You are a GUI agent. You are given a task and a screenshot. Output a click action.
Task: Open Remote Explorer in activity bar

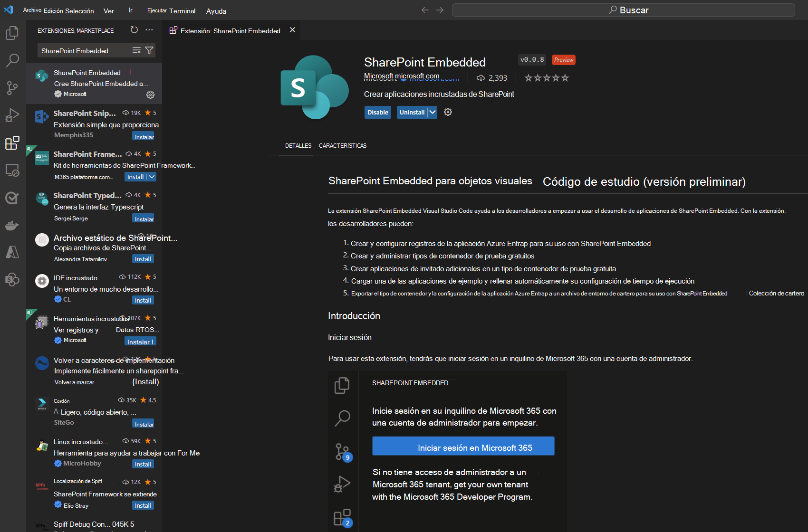(12, 170)
